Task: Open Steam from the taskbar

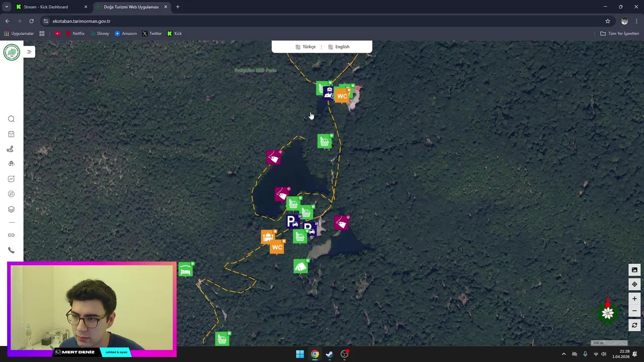Action: pyautogui.click(x=330, y=354)
